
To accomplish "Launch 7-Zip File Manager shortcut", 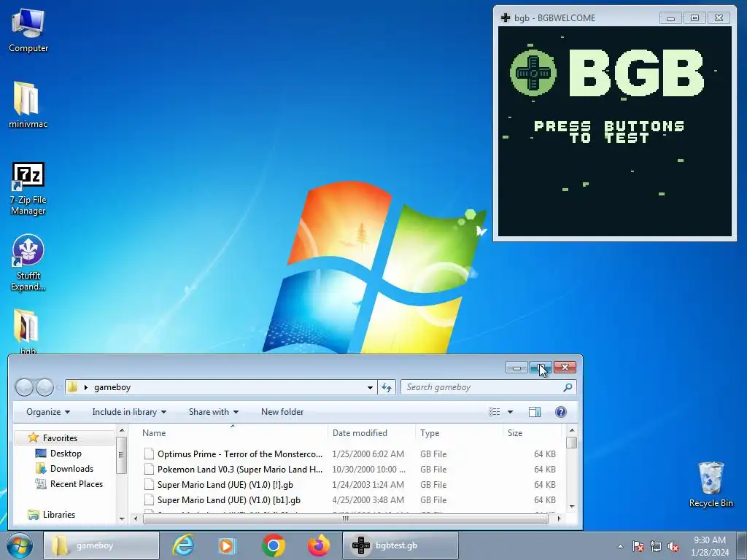I will tap(28, 188).
